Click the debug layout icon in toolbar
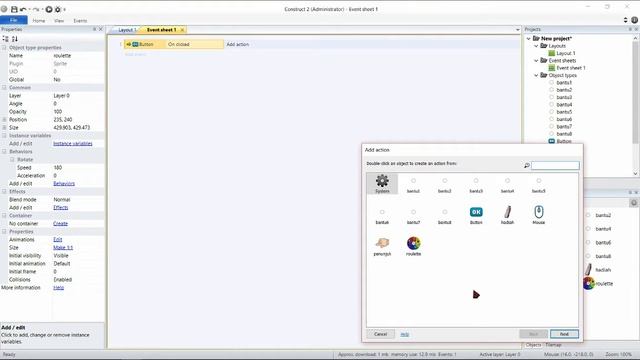The width and height of the screenshot is (640, 360). click(58, 9)
